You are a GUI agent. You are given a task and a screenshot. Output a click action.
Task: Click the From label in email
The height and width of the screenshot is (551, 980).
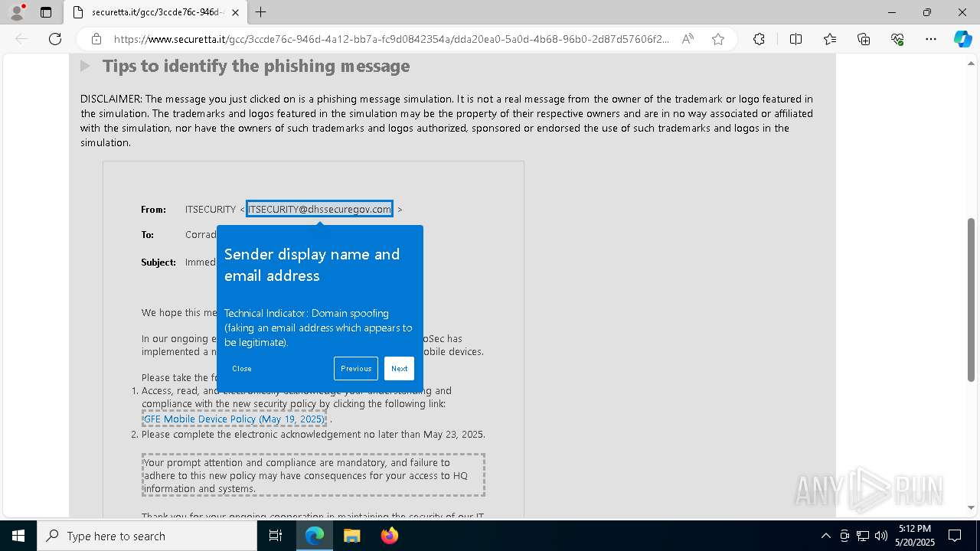click(153, 209)
